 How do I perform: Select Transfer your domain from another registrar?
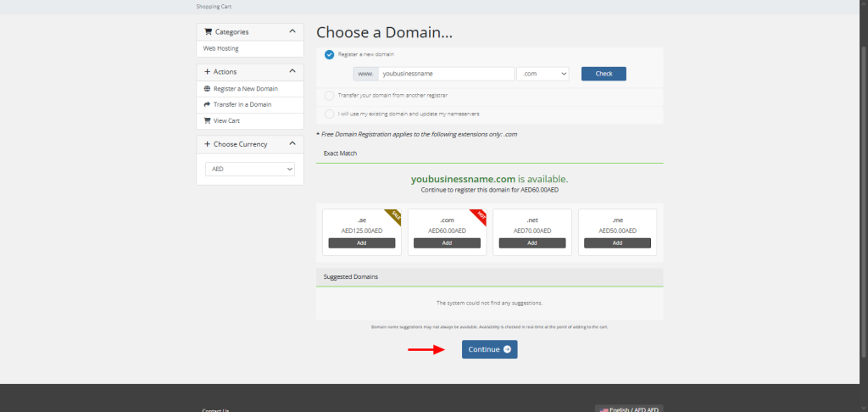click(x=330, y=96)
